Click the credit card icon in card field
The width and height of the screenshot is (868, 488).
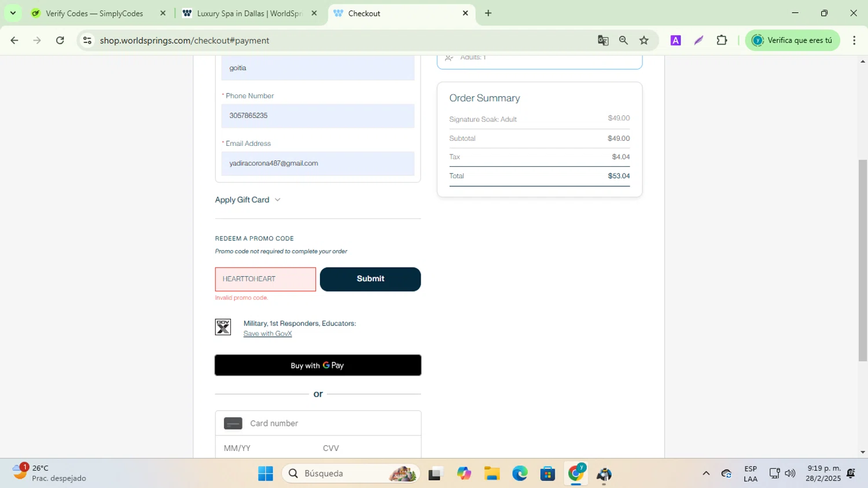[233, 424]
